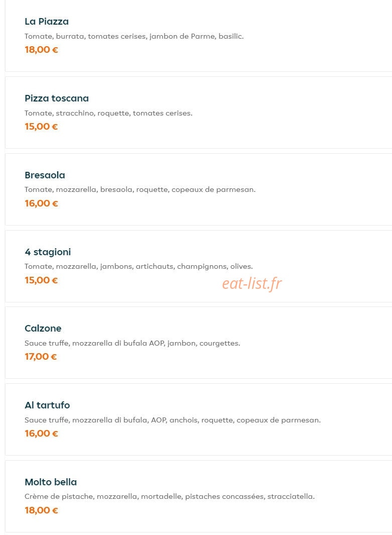Select the Calzone menu item title
Image resolution: width=392 pixels, height=535 pixels.
(x=43, y=328)
